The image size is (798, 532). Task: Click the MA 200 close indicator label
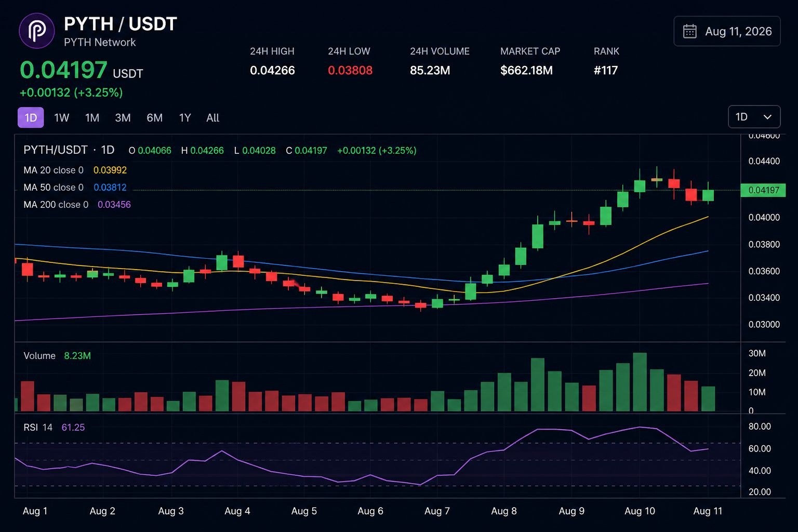coord(56,205)
